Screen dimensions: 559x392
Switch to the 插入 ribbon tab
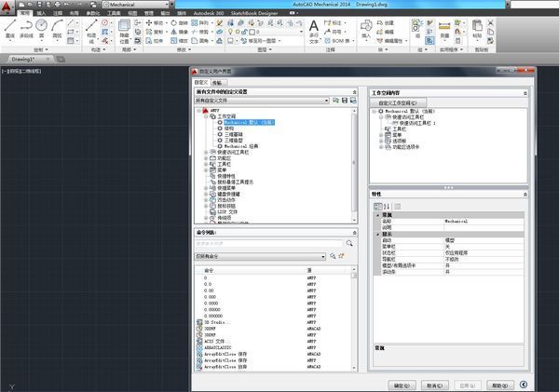tap(41, 13)
